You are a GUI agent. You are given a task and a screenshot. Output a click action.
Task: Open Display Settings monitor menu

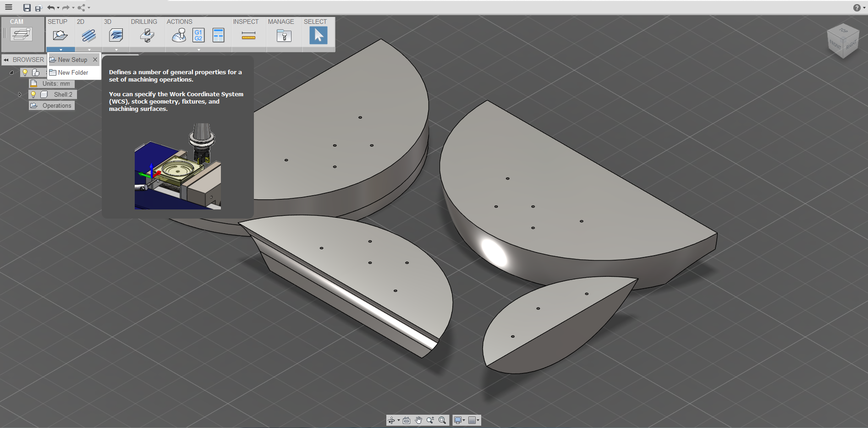(459, 420)
